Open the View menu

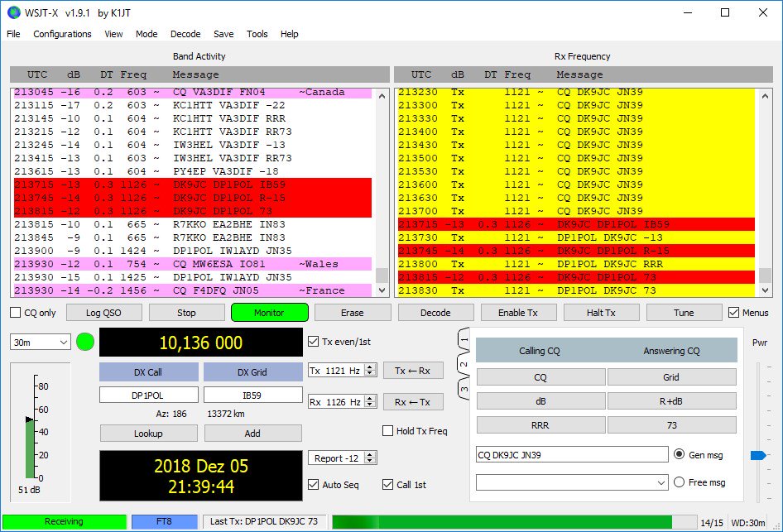pyautogui.click(x=113, y=34)
